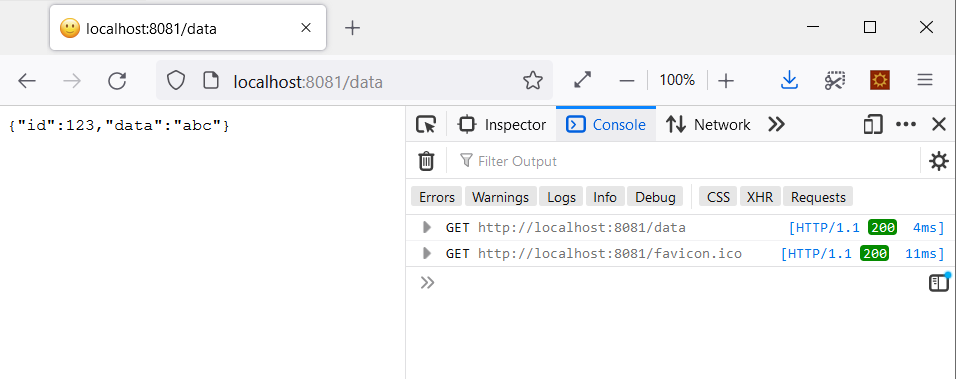Select the localhost:8081/data browser tab
956x379 pixels.
pos(188,28)
